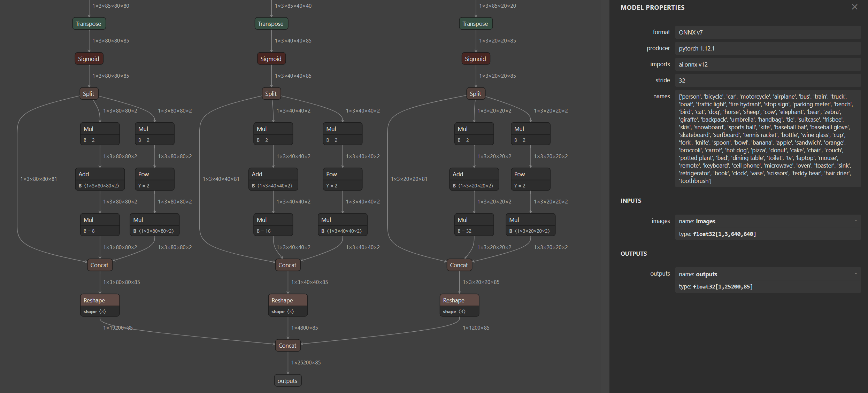Select the rightmost Transpose node
Viewport: 868px width, 393px height.
point(475,23)
